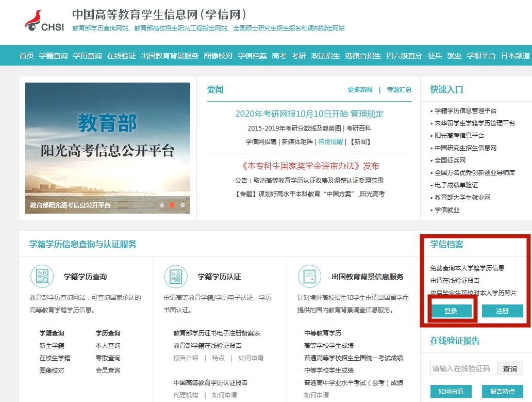
Task: Open 全国征兵网 quick entry link
Action: click(450, 160)
